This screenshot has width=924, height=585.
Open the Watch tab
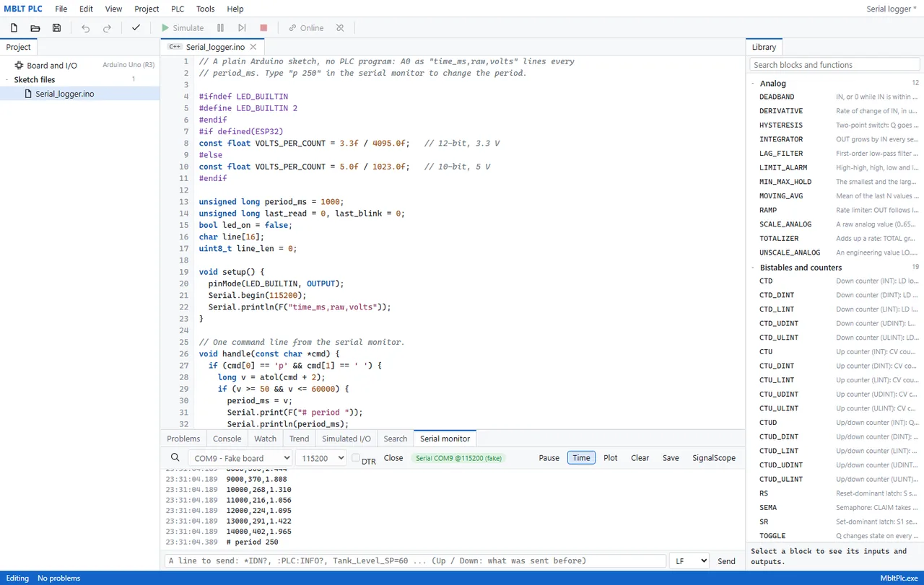[265, 439]
